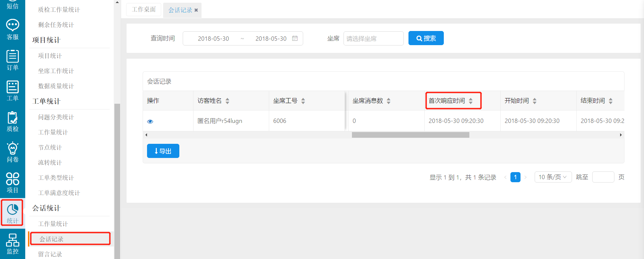The image size is (644, 259).
Task: Click table scrollbar left arrow
Action: [x=146, y=135]
